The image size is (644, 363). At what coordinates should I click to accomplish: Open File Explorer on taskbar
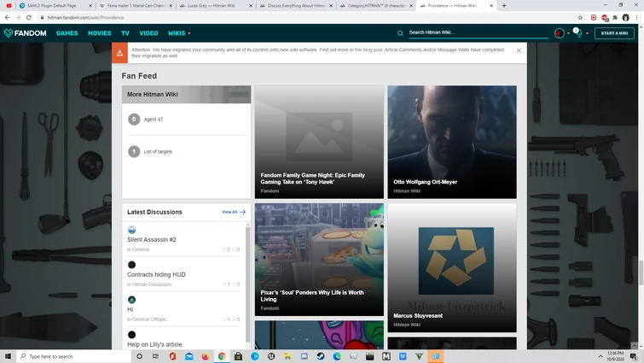[287, 356]
